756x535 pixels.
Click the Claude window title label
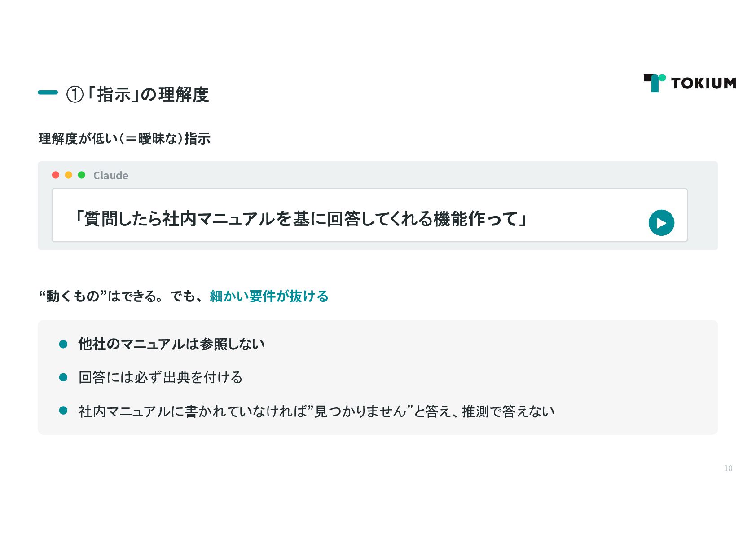pyautogui.click(x=111, y=175)
